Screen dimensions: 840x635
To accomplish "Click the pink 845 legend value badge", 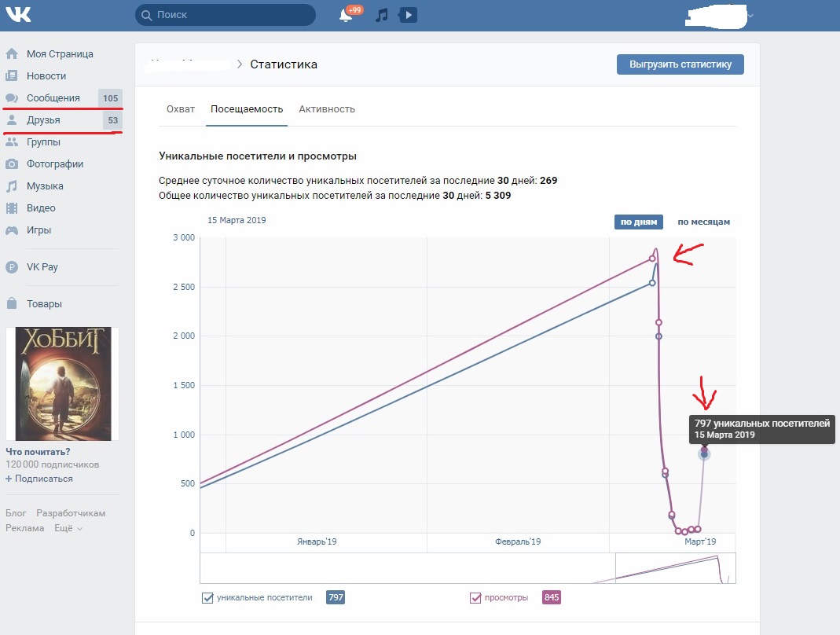I will click(x=552, y=597).
